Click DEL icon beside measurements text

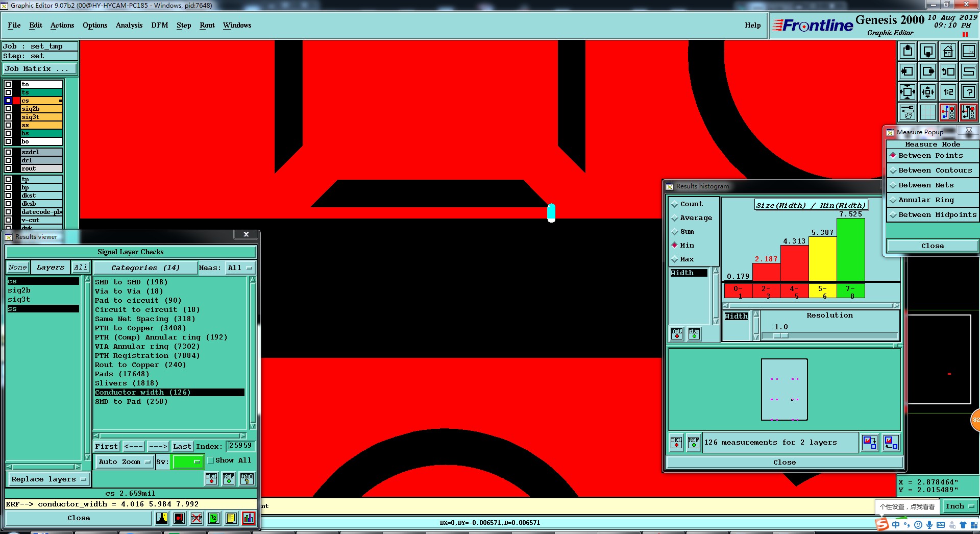pos(676,442)
